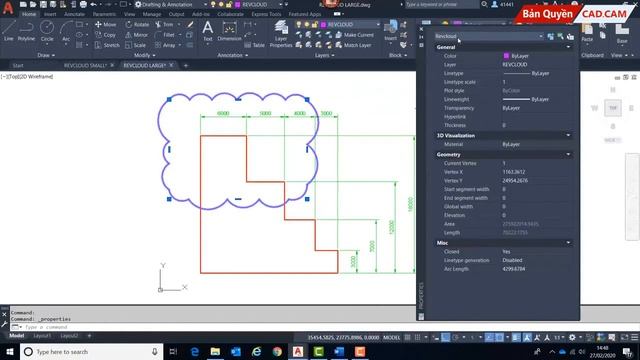Switch to the Annotate ribbon tab
This screenshot has height=360, width=640.
coord(74,14)
